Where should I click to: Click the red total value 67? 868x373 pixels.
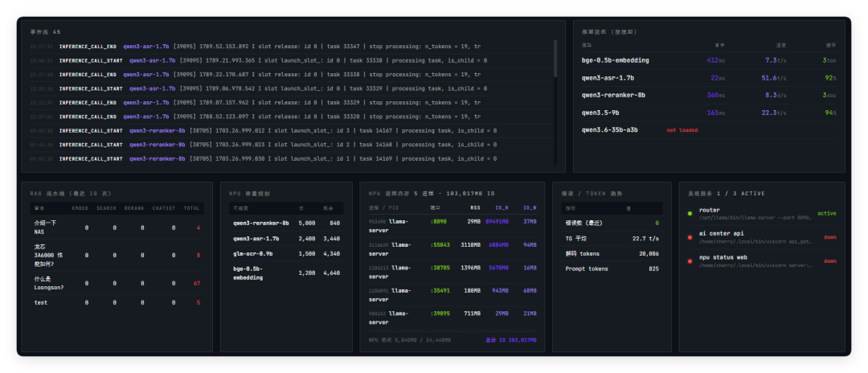pos(197,283)
